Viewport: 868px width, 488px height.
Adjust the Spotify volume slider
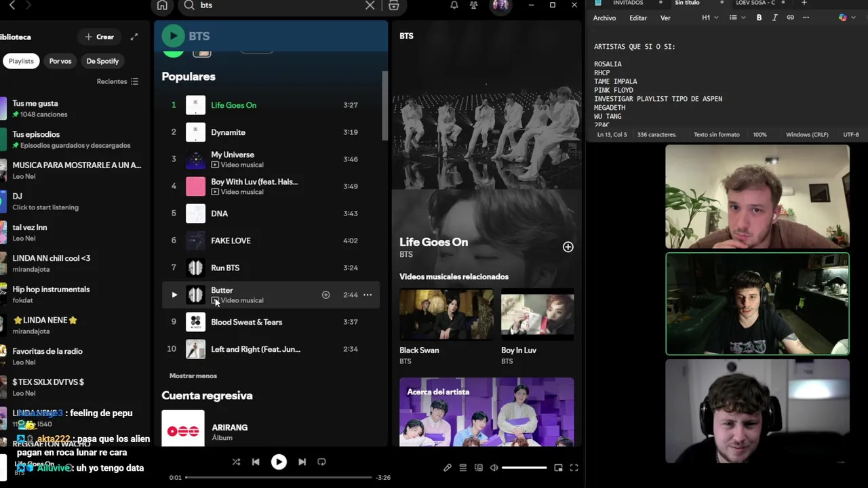click(524, 468)
